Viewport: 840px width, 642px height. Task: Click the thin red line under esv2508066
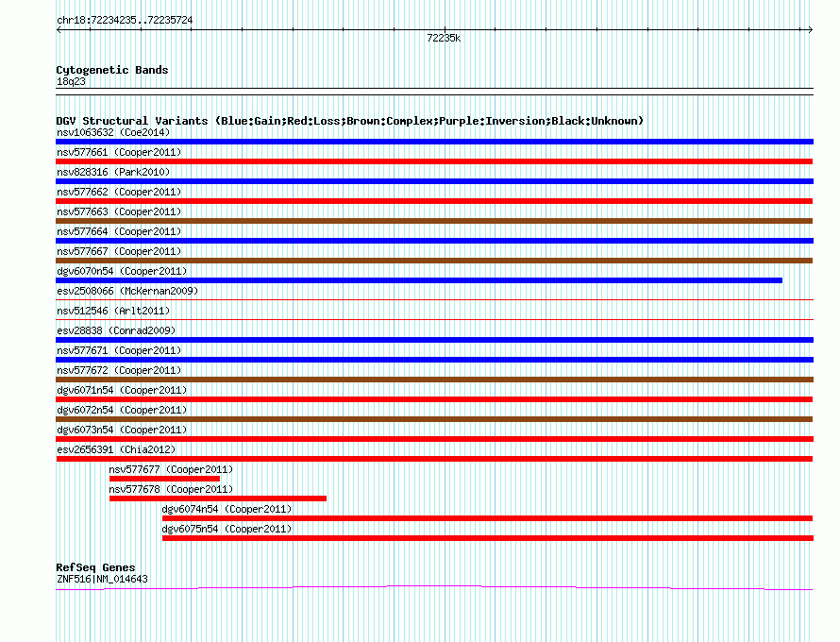434,299
